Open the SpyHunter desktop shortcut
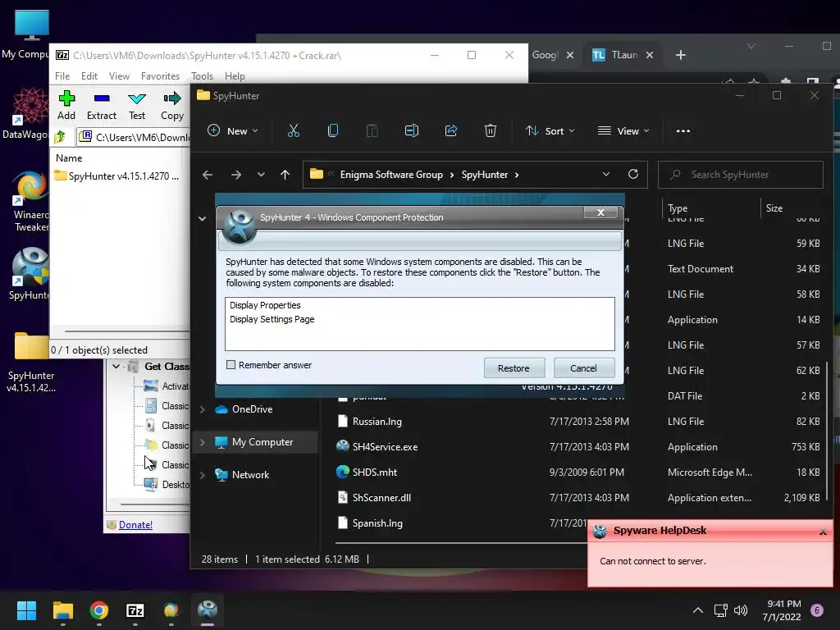The height and width of the screenshot is (630, 840). coord(29,273)
